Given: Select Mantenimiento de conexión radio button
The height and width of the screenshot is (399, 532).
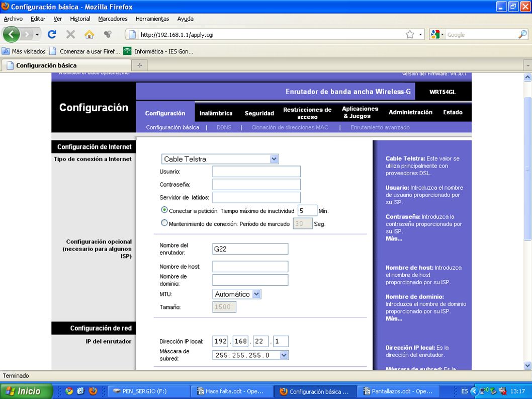Looking at the screenshot, I should 164,223.
